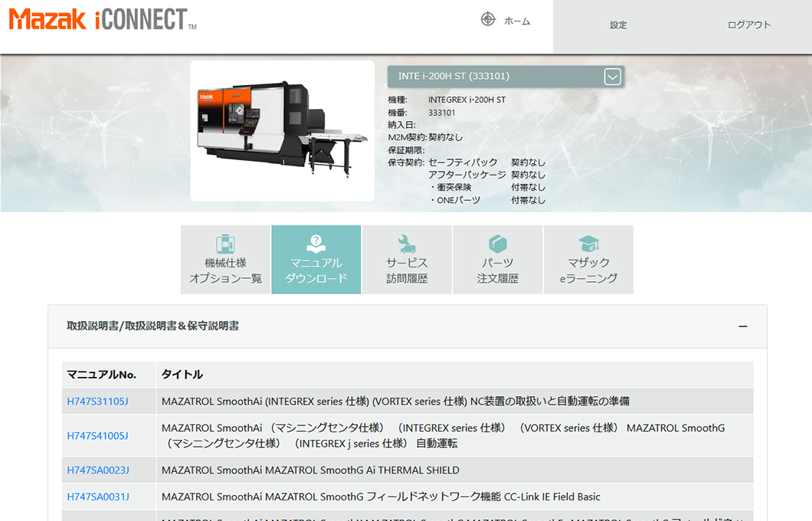Image resolution: width=812 pixels, height=521 pixels.
Task: Open the INTE i-200H ST machine dropdown
Action: [x=506, y=77]
